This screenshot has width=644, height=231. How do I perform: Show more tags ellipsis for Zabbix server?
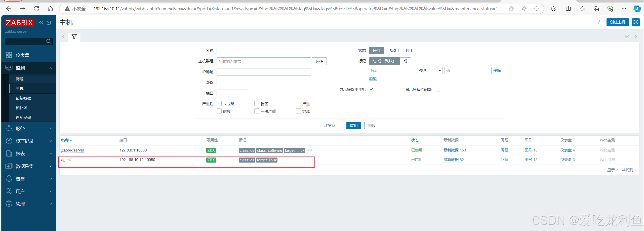click(310, 150)
